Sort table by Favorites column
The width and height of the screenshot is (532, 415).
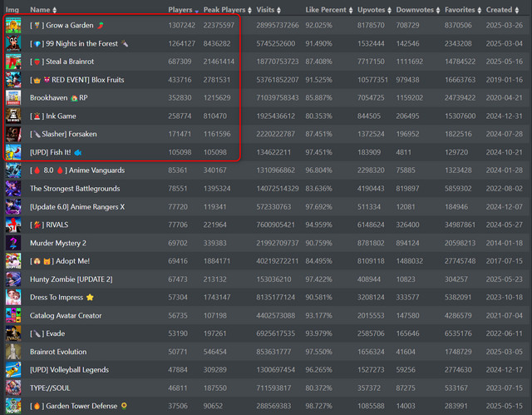click(x=463, y=10)
